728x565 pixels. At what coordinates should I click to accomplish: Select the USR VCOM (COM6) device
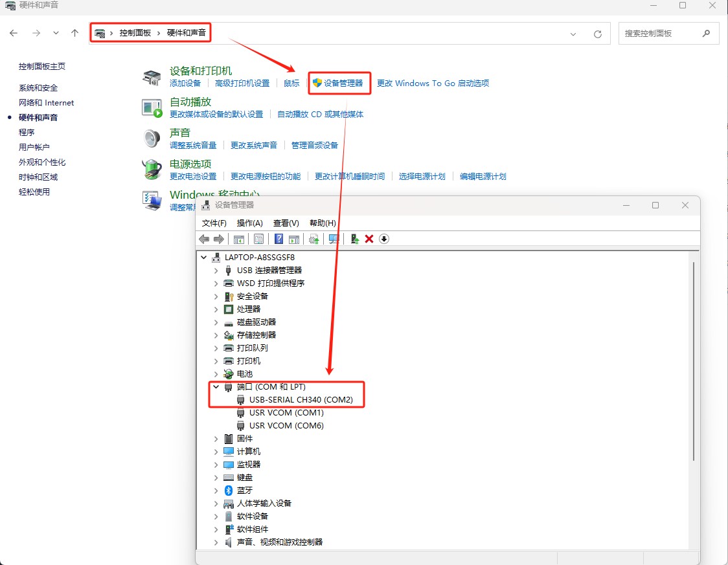(x=286, y=426)
